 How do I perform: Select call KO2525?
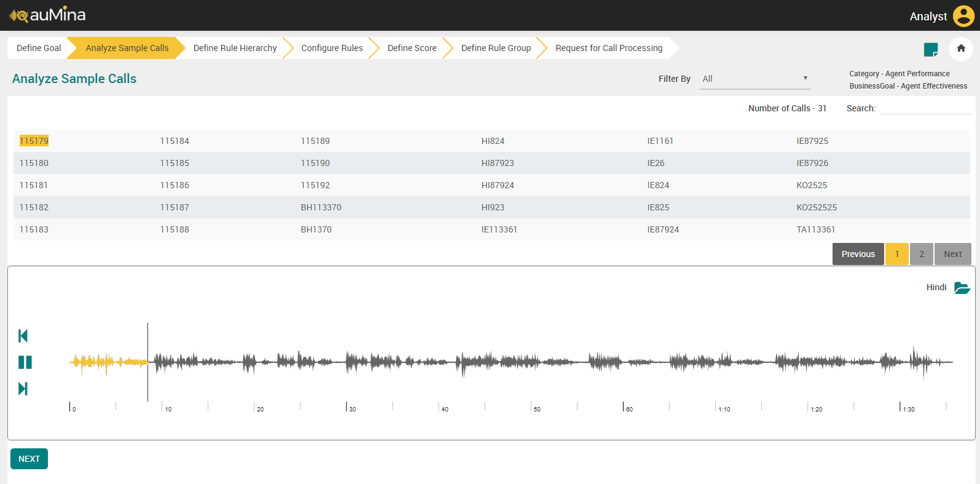[x=812, y=185]
